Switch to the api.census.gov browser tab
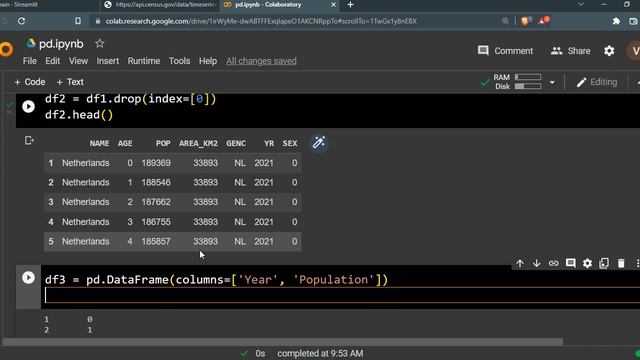The width and height of the screenshot is (640, 360). pyautogui.click(x=159, y=5)
